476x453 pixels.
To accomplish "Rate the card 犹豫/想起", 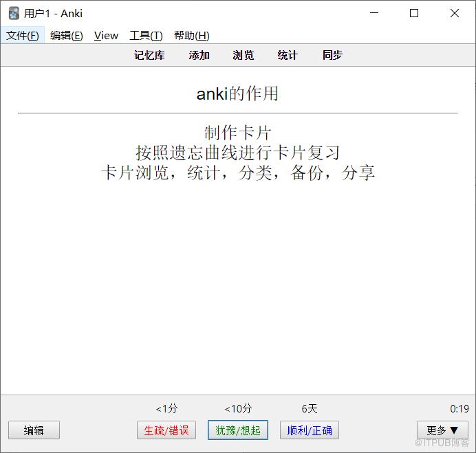I will click(x=238, y=430).
